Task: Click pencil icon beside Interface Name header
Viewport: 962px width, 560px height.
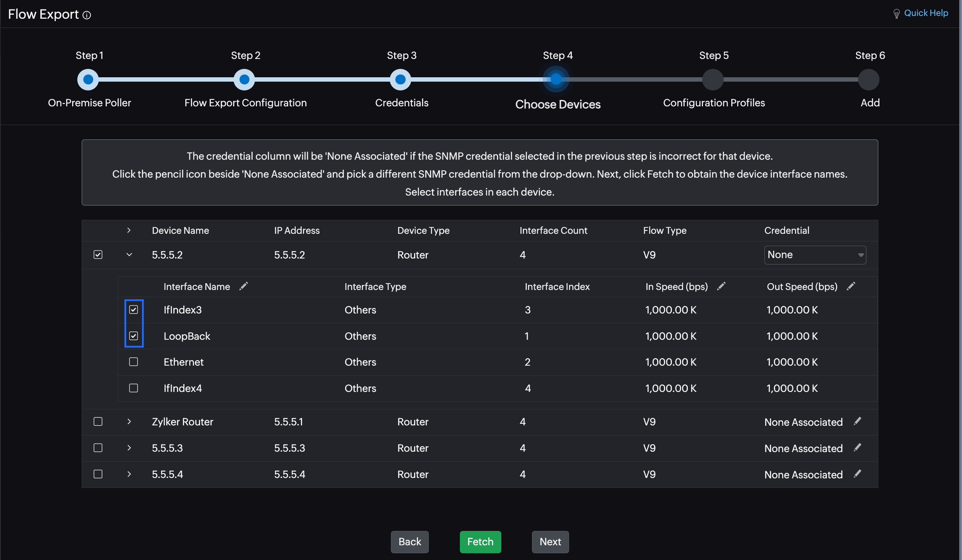Action: point(243,286)
